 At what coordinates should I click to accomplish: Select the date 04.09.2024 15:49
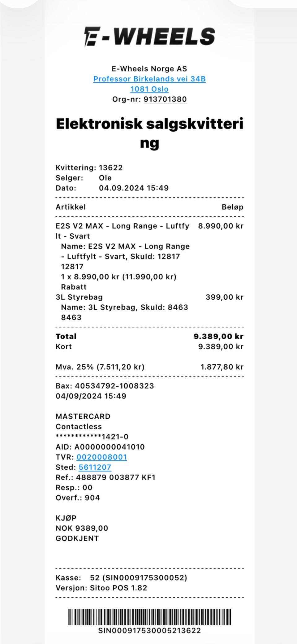tap(134, 188)
